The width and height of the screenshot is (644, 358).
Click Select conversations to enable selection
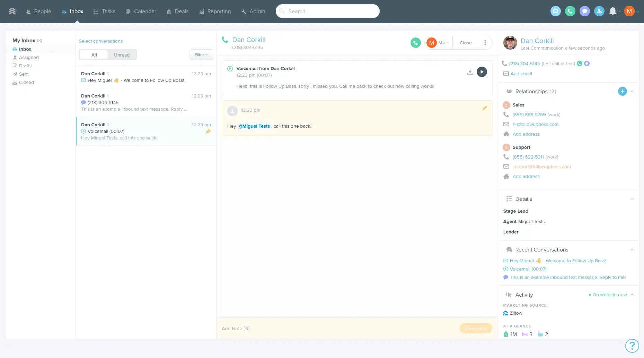(100, 41)
